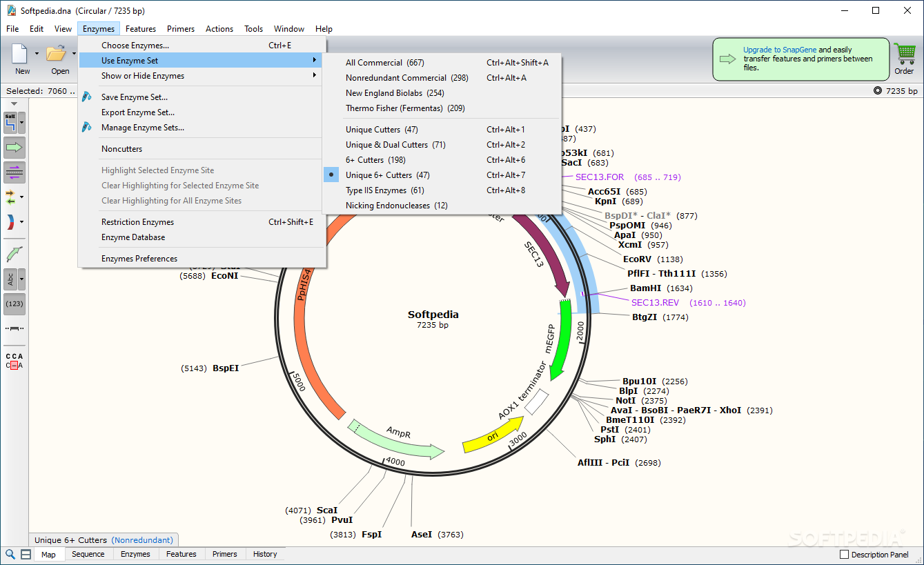
Task: Switch to the History tab
Action: (x=265, y=554)
